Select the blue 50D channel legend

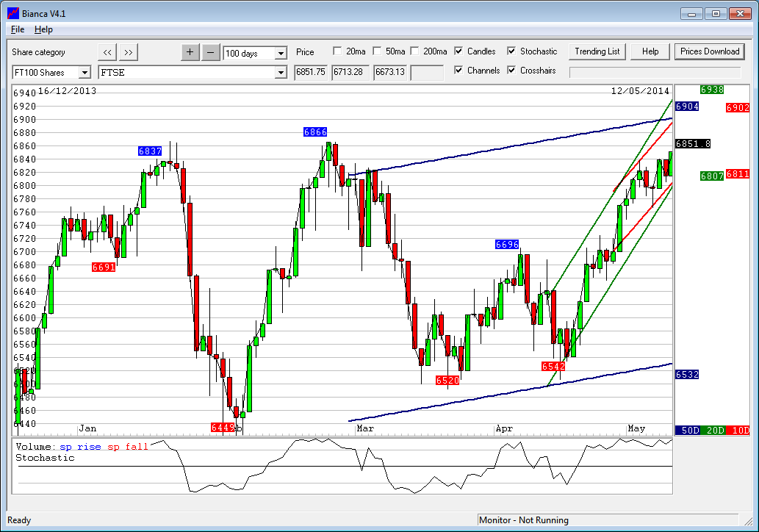click(x=690, y=430)
